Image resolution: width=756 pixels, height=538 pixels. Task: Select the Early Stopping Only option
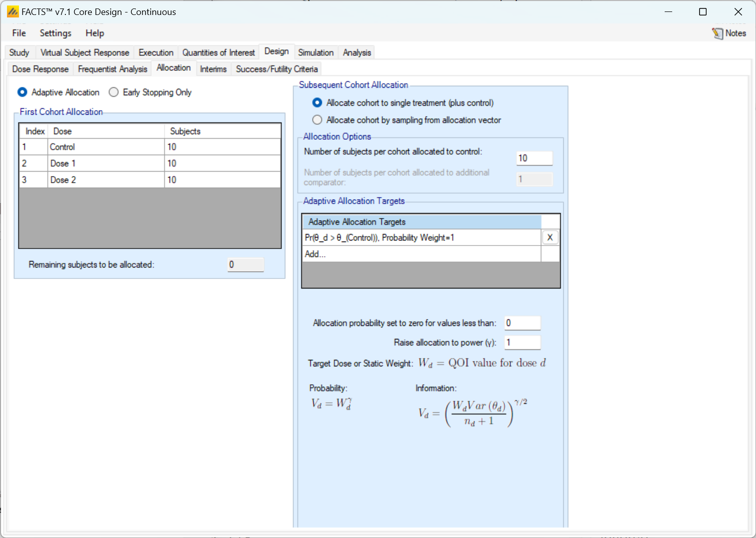pyautogui.click(x=114, y=92)
